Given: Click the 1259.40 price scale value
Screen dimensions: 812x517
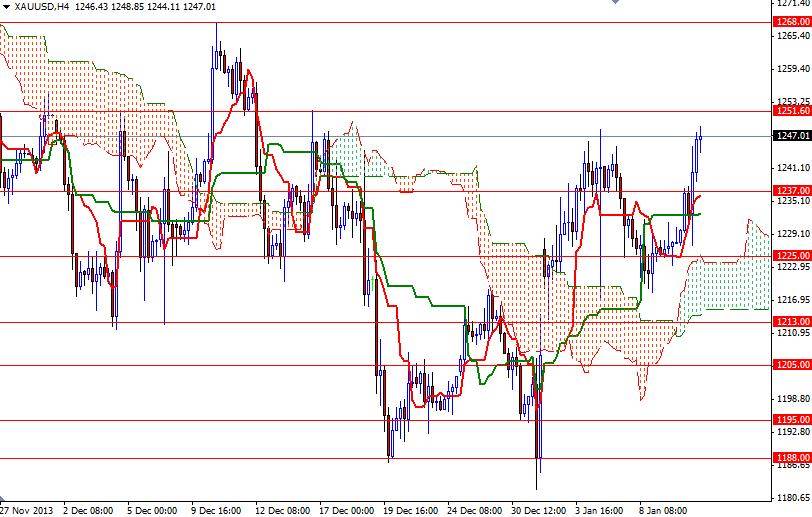Looking at the screenshot, I should point(793,68).
